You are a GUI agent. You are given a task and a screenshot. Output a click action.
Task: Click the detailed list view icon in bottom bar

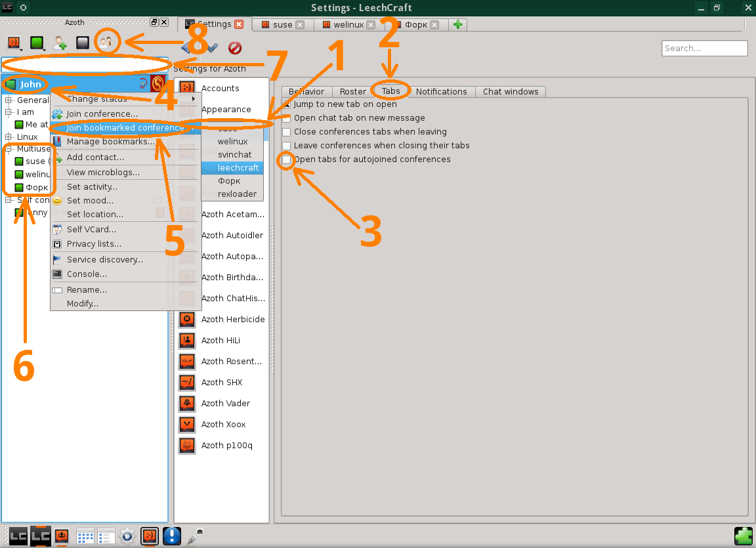[x=106, y=536]
